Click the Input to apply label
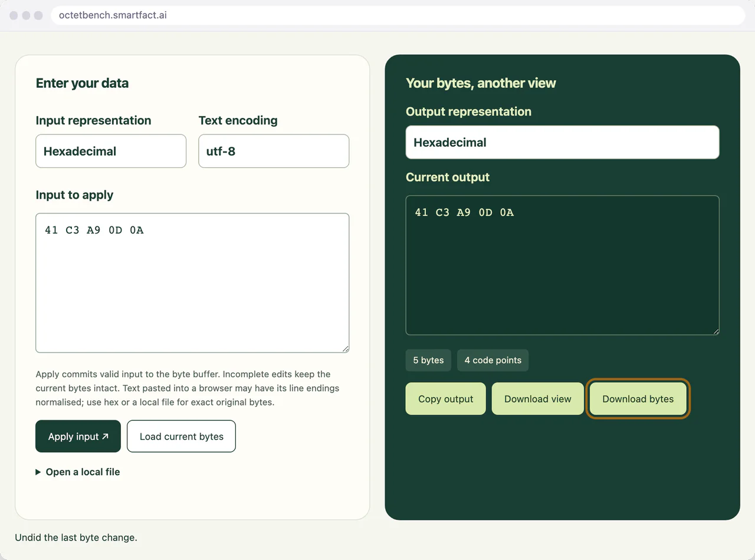755x560 pixels. 74,195
